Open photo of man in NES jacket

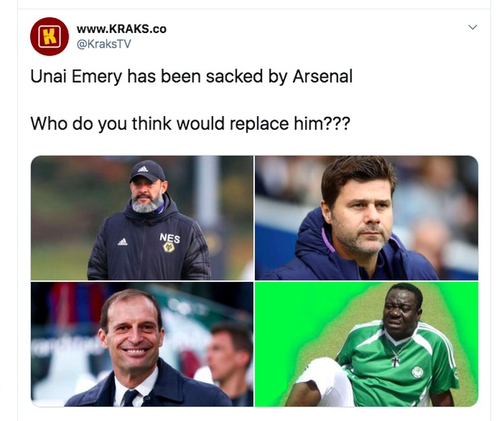point(142,218)
